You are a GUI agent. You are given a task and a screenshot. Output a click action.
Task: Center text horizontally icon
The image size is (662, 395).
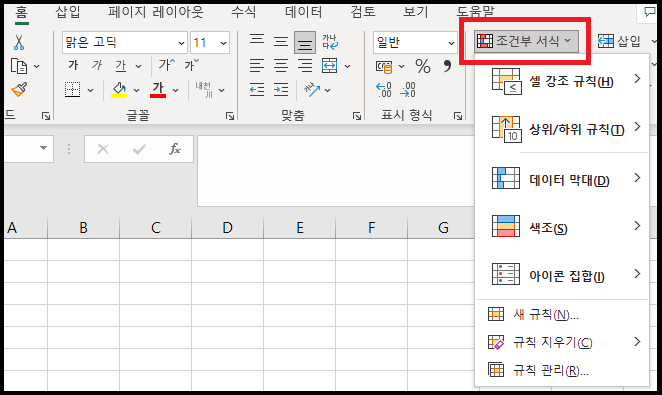281,66
